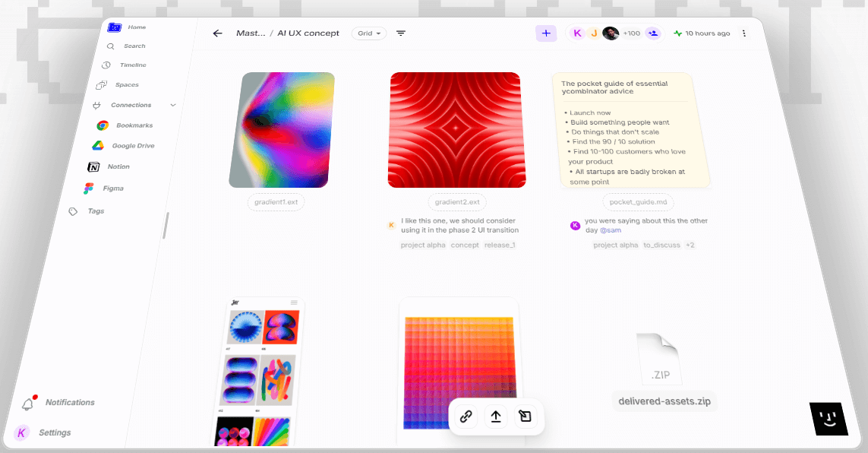This screenshot has height=453, width=868.
Task: Show the +100 hidden collaborators
Action: [x=633, y=33]
